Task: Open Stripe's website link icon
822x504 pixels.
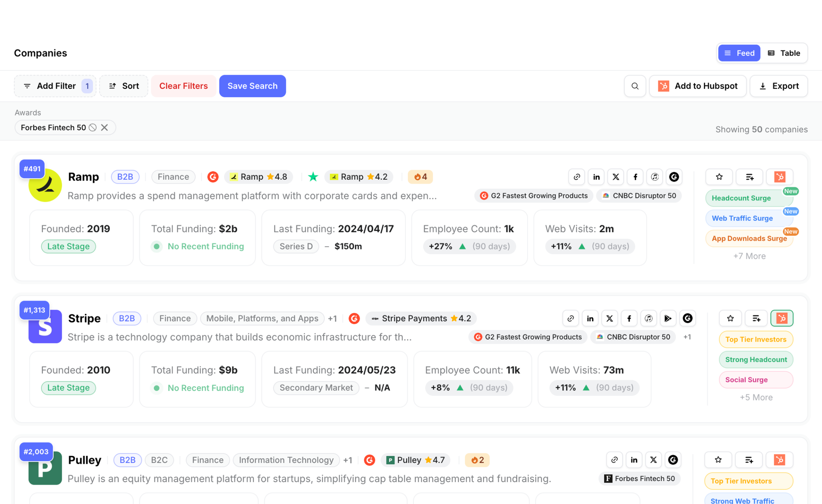Action: 570,318
